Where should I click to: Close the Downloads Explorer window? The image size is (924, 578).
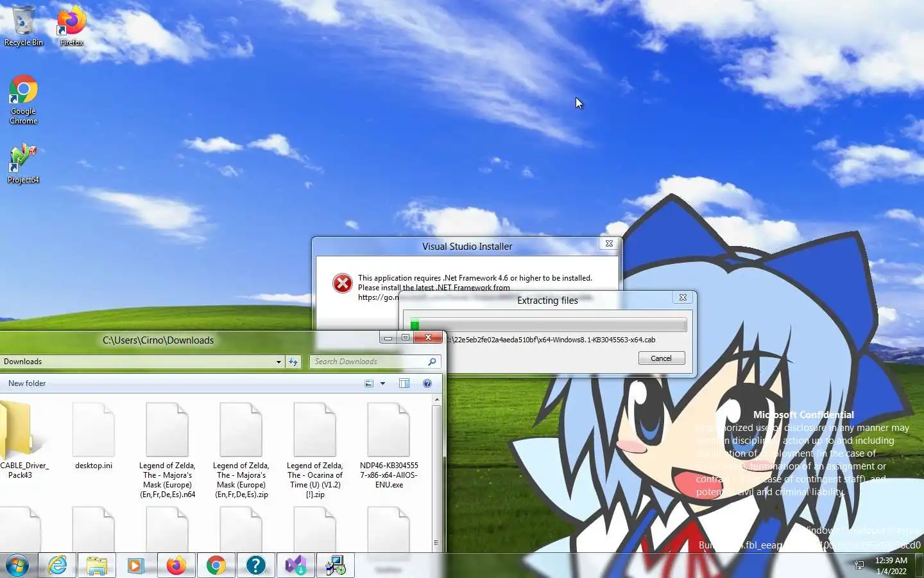coord(428,338)
